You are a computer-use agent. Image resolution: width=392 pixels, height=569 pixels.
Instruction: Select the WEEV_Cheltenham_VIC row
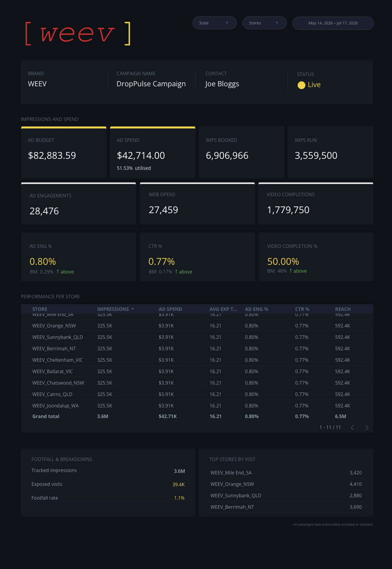[197, 360]
